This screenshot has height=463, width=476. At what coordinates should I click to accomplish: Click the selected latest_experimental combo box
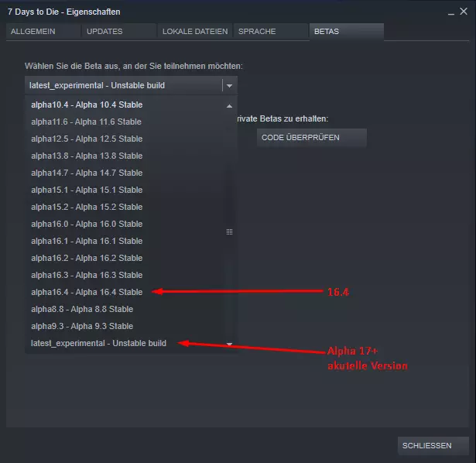(x=131, y=86)
